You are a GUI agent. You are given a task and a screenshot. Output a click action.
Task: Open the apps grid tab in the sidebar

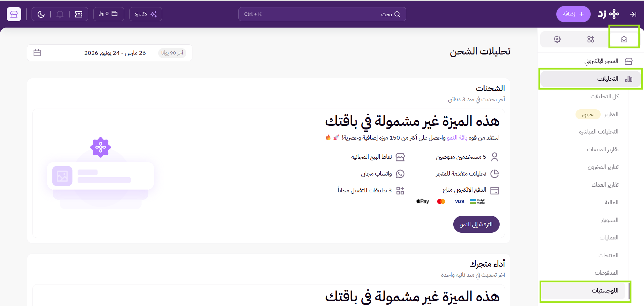point(591,39)
